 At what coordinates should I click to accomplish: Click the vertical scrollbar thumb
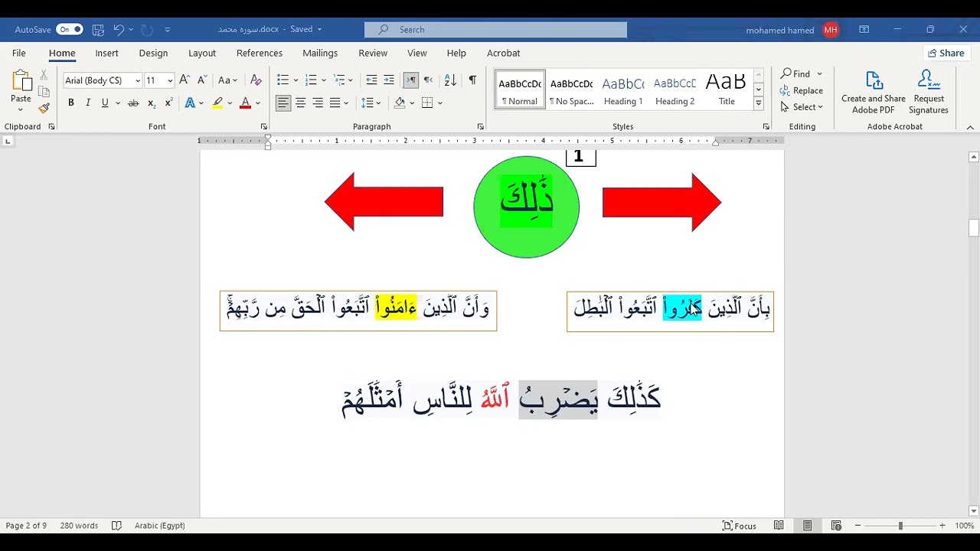tap(973, 228)
